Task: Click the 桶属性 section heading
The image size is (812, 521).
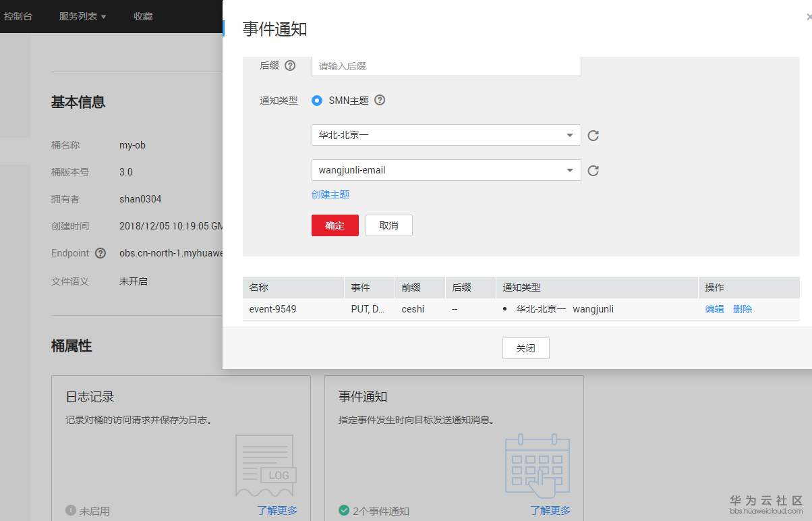Action: coord(71,346)
